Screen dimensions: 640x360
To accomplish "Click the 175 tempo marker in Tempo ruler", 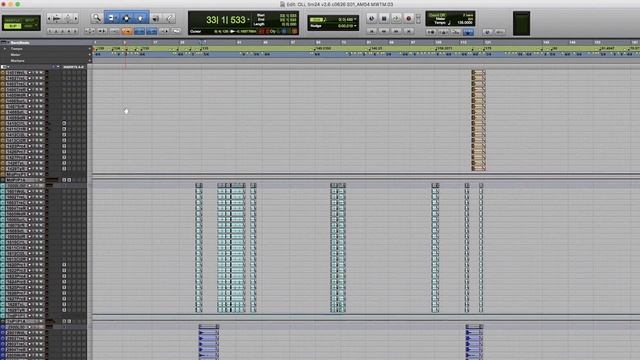I will 488,48.
